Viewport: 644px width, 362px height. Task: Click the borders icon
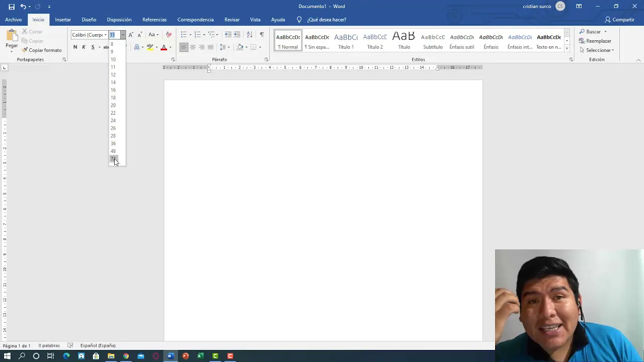[x=254, y=47]
